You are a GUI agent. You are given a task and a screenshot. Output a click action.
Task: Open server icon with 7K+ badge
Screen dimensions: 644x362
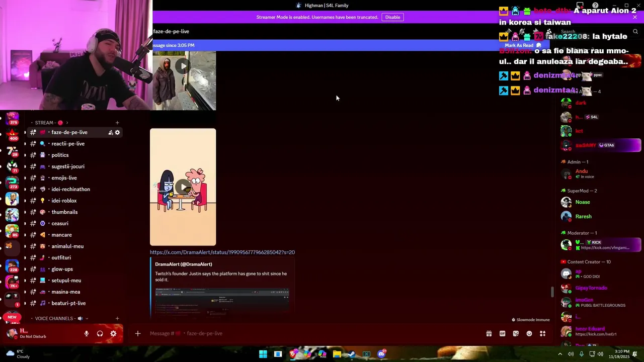[12, 282]
